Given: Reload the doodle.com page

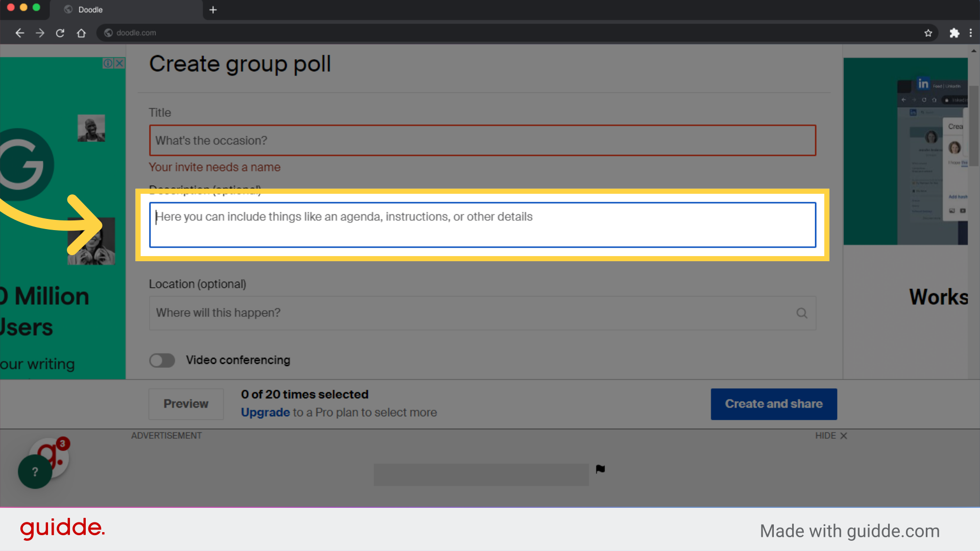Looking at the screenshot, I should tap(60, 33).
